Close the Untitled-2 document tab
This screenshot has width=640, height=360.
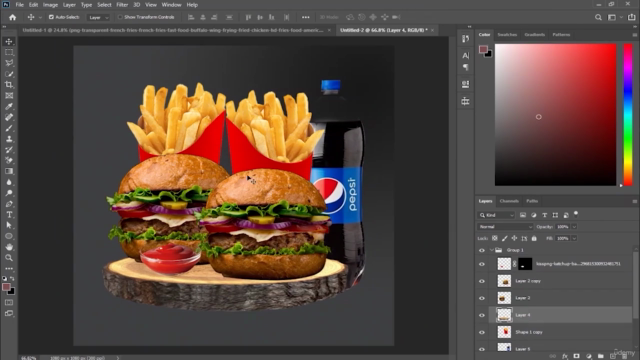tap(433, 30)
